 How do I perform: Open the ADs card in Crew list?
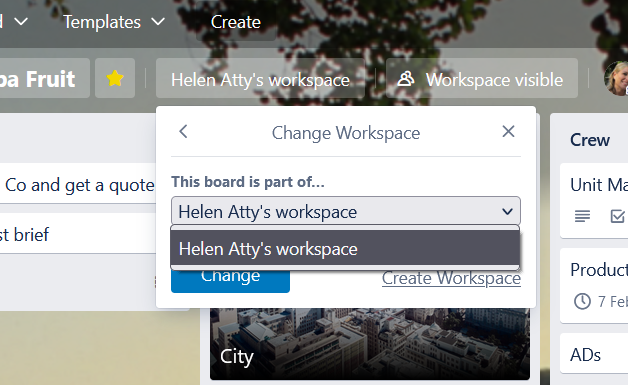coord(594,355)
